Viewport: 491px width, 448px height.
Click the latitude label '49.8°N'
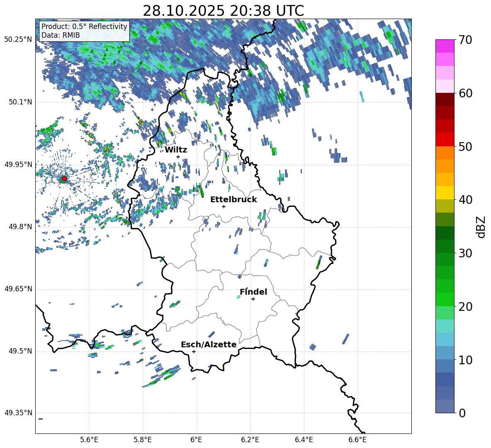(x=20, y=227)
